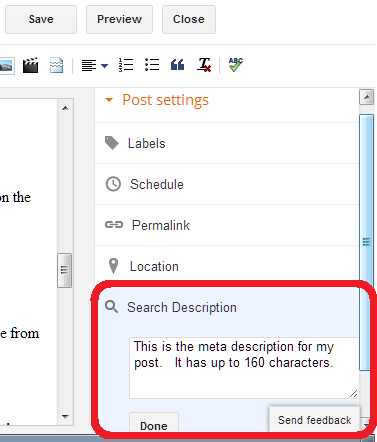Image resolution: width=377 pixels, height=442 pixels.
Task: Open the Location setting
Action: [x=226, y=266]
